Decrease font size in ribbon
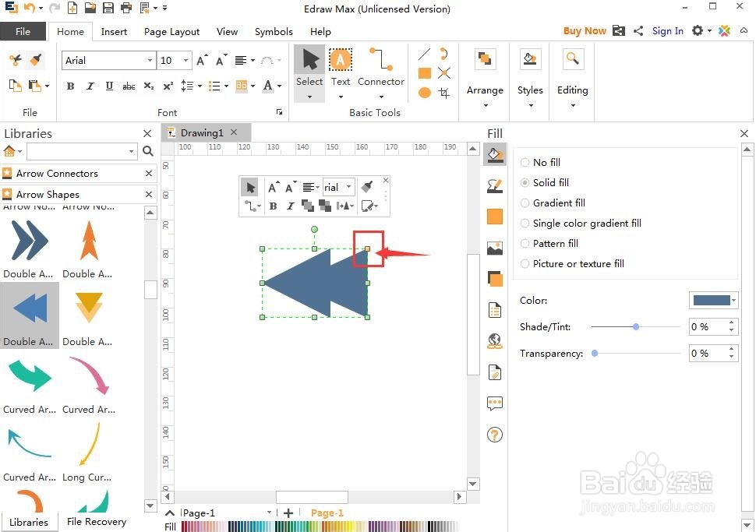The image size is (756, 532). pos(221,60)
